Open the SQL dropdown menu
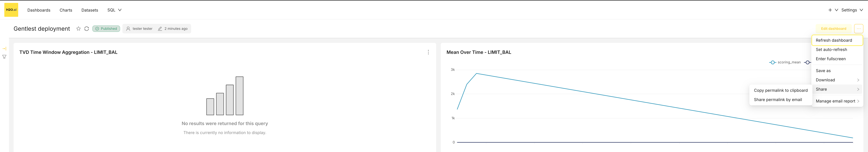Viewport: 868px width, 152px height. [115, 10]
